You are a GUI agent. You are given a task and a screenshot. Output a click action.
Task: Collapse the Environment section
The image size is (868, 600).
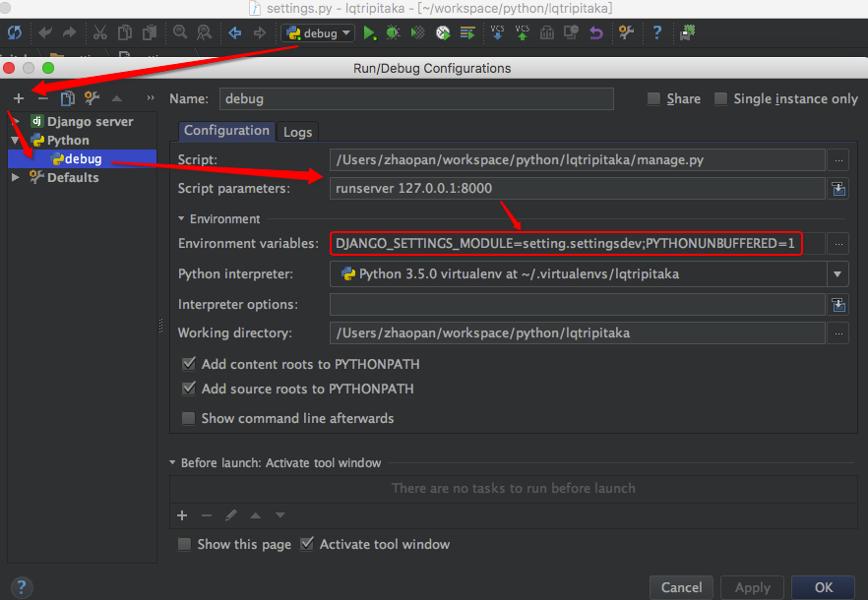tap(181, 218)
